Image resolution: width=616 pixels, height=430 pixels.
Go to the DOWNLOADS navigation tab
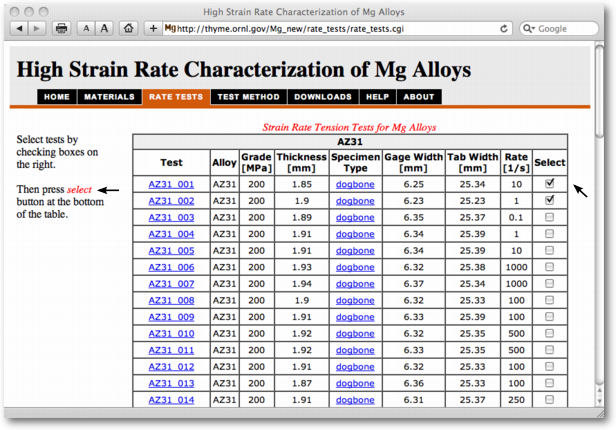pyautogui.click(x=323, y=97)
